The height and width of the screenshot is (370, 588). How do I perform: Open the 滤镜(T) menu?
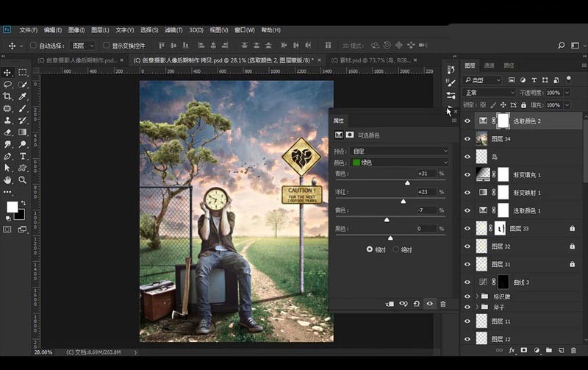pos(173,30)
